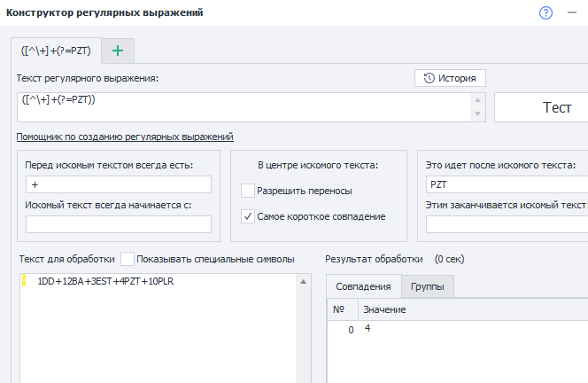Click scroll-up arrow in the text for processing area
Viewport: 588px width, 383px height.
303,282
